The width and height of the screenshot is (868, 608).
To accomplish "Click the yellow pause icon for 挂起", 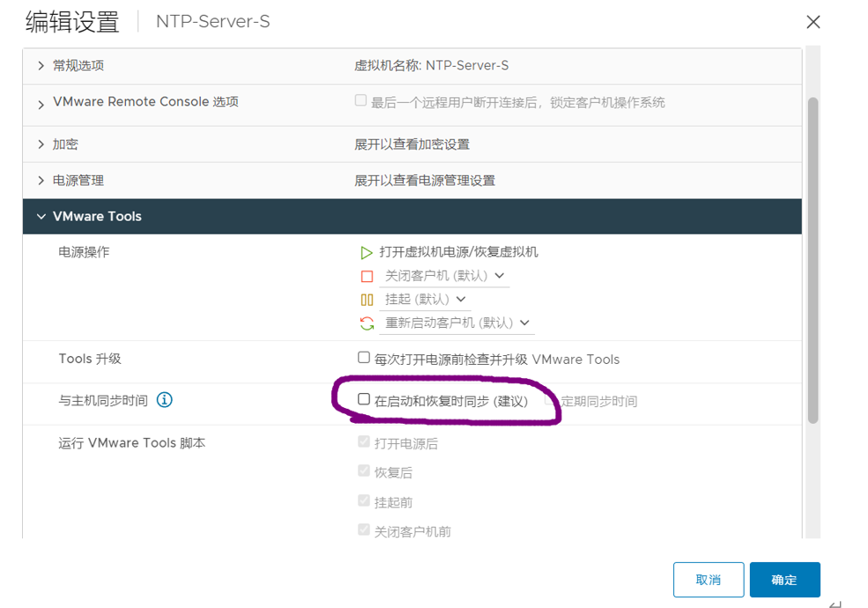I will point(367,300).
